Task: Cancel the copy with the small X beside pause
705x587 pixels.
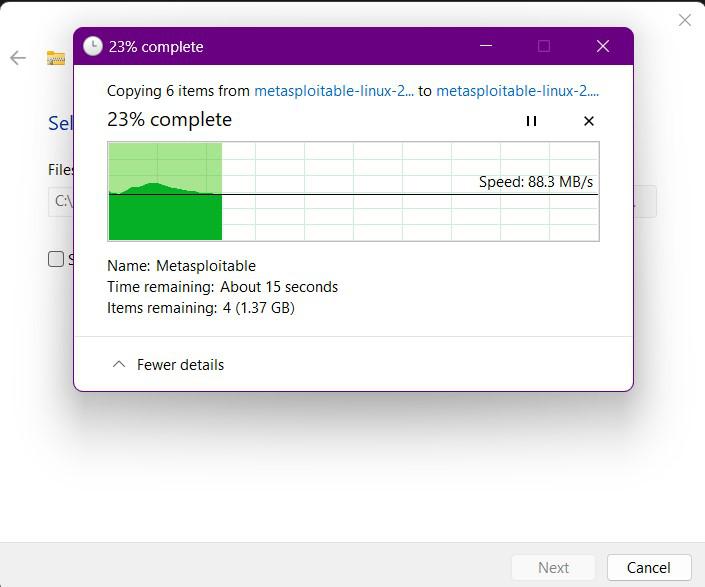Action: click(x=589, y=121)
